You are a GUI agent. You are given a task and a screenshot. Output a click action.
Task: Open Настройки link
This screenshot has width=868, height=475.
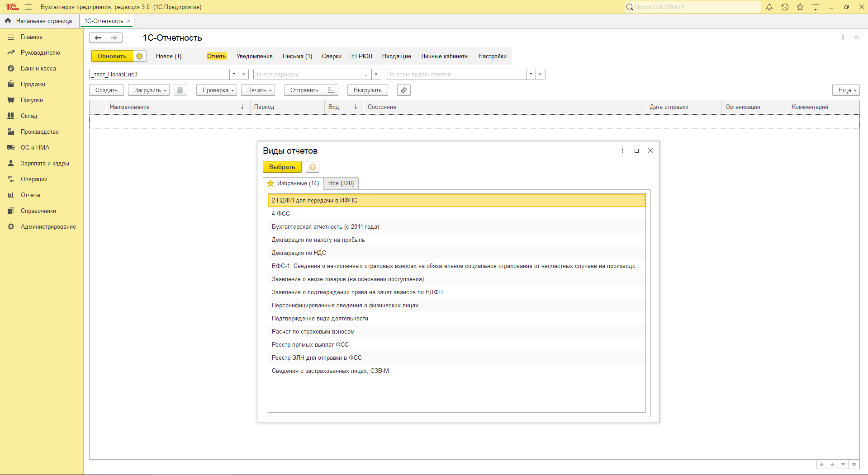tap(493, 56)
